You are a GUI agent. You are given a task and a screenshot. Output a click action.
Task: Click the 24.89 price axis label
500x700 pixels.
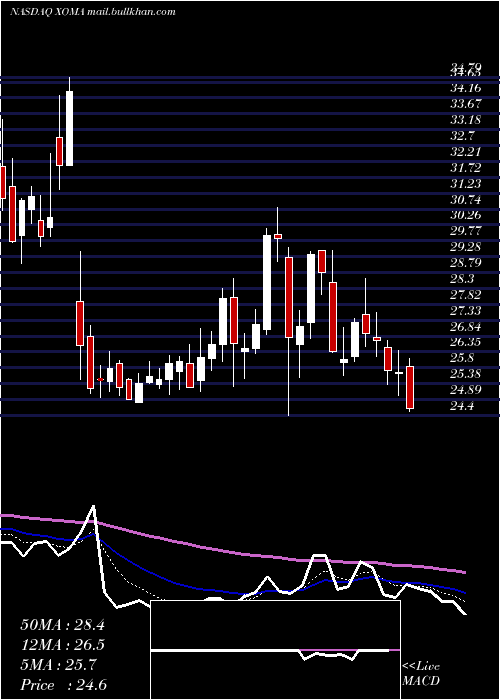coord(466,390)
